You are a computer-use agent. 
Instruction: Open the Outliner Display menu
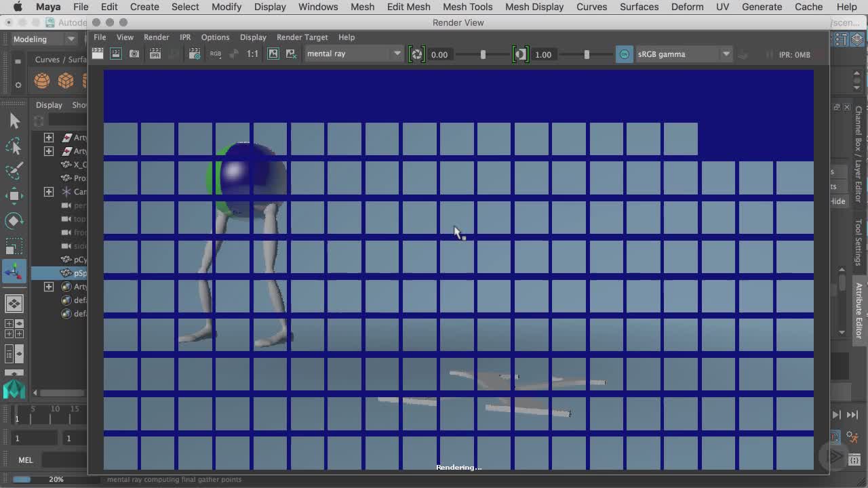coord(49,105)
